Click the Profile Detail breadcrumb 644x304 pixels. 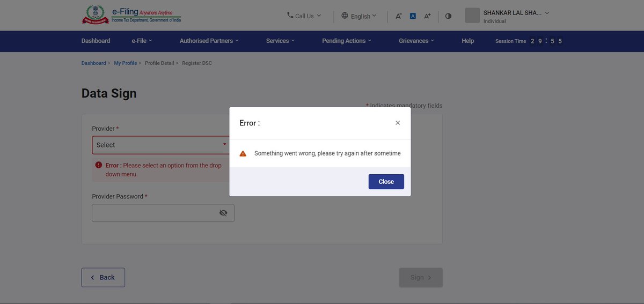(159, 63)
